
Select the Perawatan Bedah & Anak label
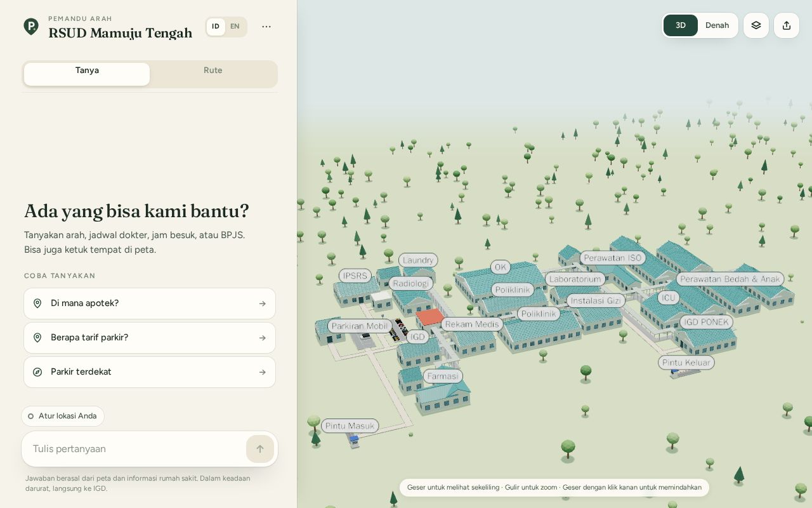(x=730, y=279)
